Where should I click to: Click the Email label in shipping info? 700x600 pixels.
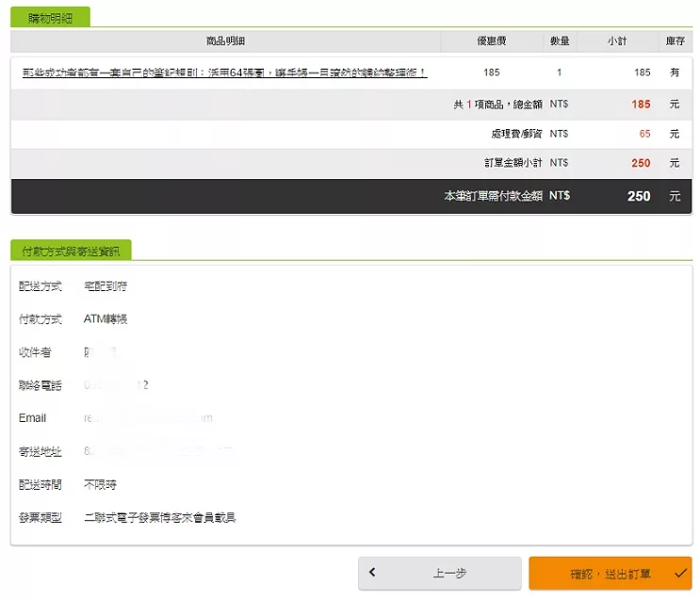[32, 418]
